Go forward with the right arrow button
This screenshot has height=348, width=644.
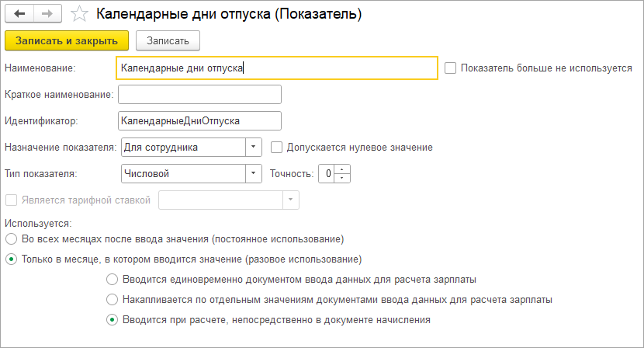pyautogui.click(x=47, y=13)
